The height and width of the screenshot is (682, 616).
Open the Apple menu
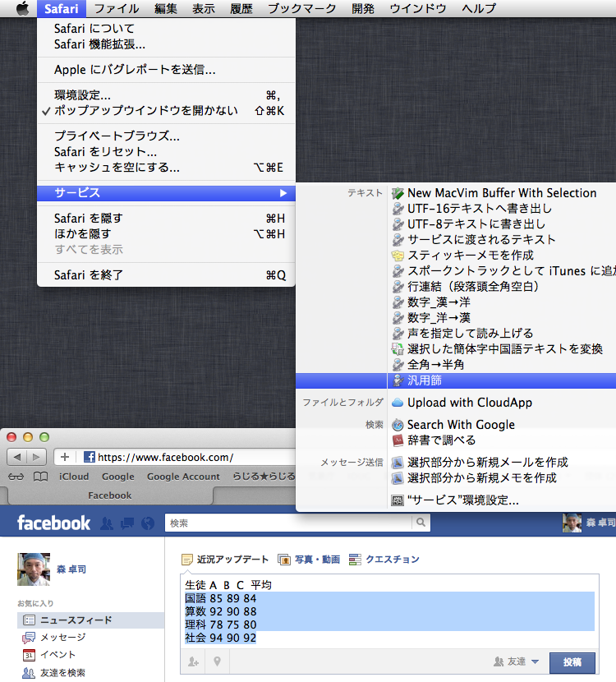pyautogui.click(x=22, y=8)
